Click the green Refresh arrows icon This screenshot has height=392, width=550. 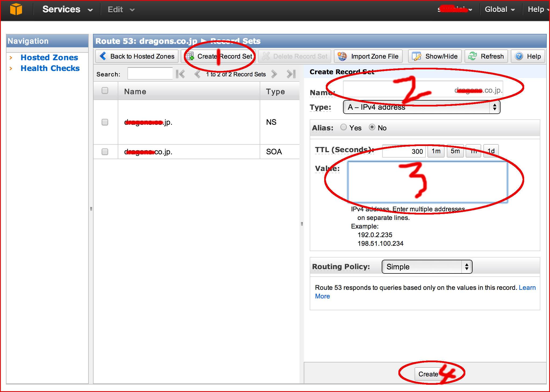(x=473, y=56)
